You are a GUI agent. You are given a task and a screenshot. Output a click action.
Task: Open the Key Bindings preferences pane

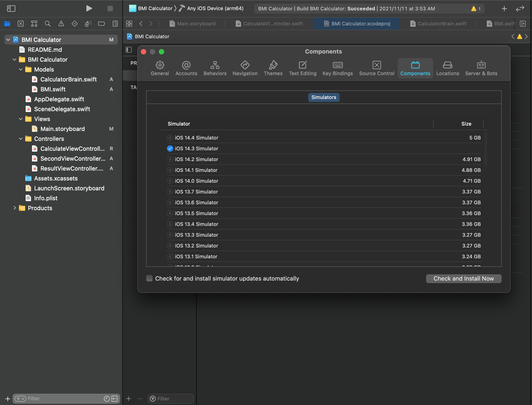[337, 68]
